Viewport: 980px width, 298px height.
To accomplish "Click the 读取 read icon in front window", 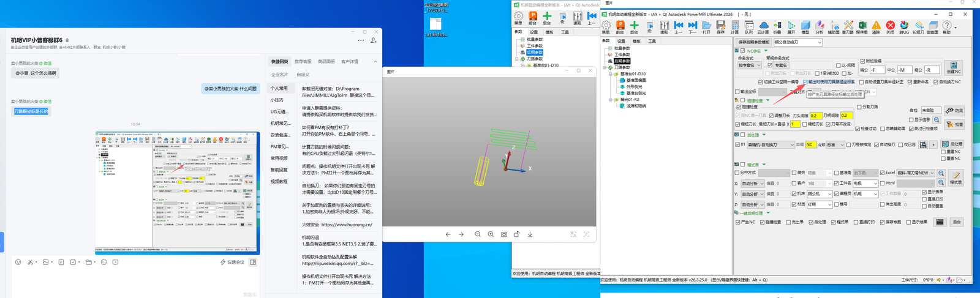I will coord(664,26).
